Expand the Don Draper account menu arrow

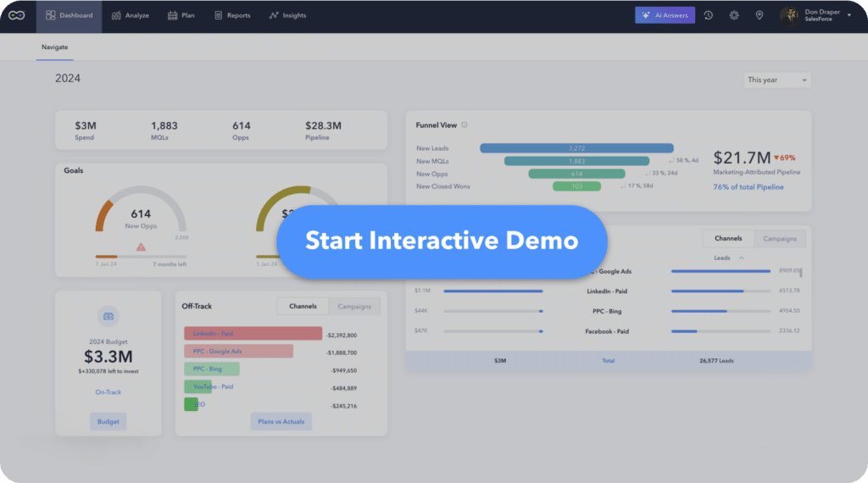[849, 15]
